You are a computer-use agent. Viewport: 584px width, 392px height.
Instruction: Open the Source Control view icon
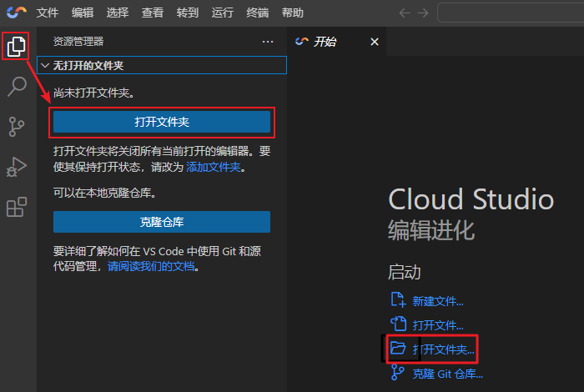coord(17,127)
